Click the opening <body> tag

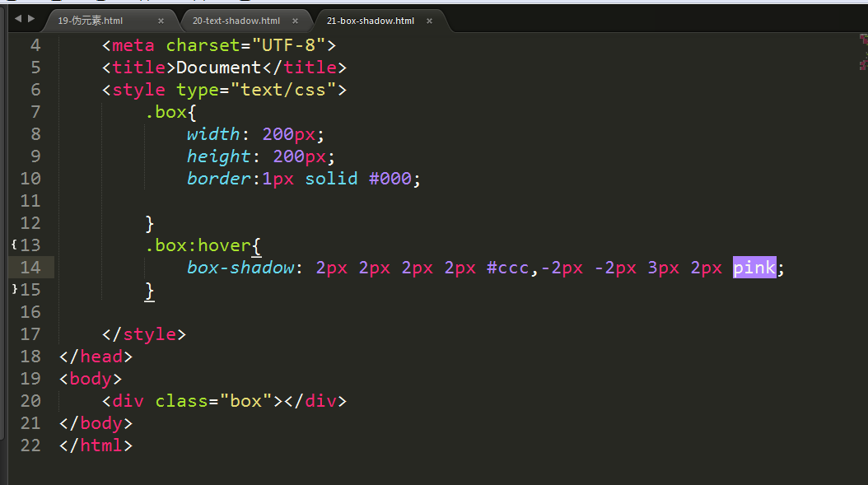click(x=91, y=379)
